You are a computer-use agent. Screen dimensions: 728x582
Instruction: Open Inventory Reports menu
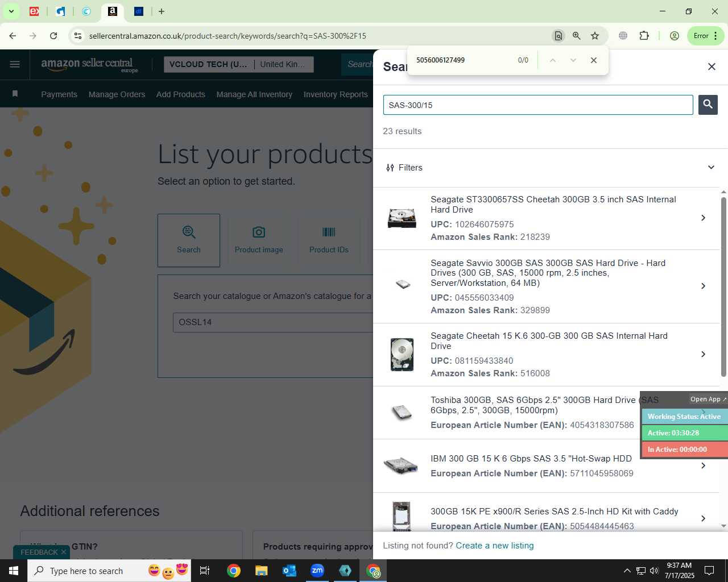336,94
